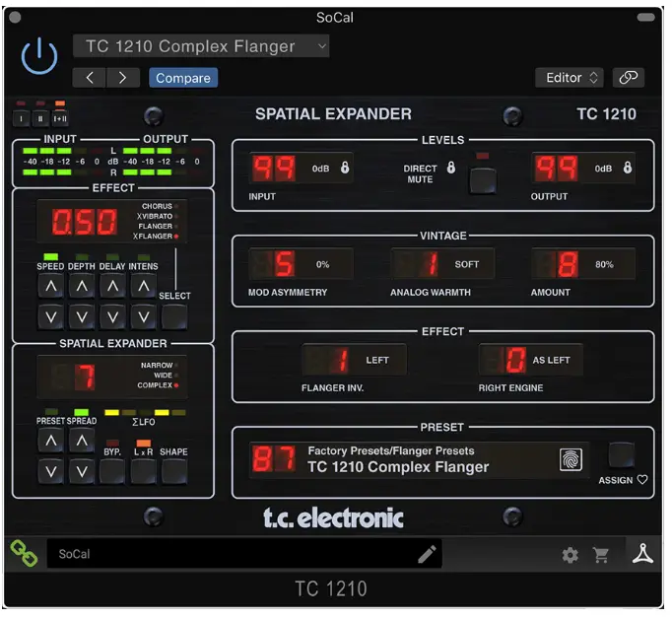Click the fingerprint signature preset icon
The height and width of the screenshot is (619, 672).
pyautogui.click(x=571, y=459)
